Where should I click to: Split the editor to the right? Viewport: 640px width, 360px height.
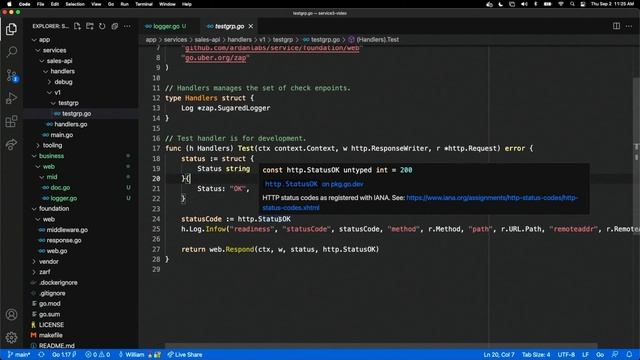pos(616,26)
